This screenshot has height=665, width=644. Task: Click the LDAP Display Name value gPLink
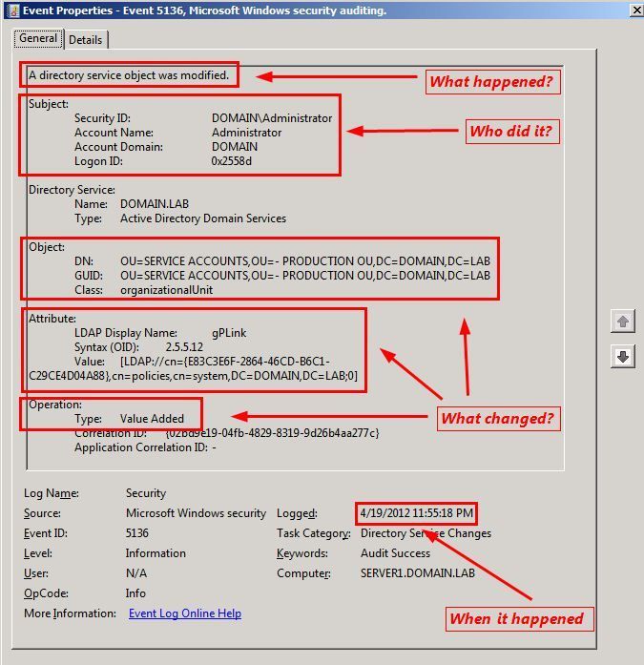[x=229, y=333]
